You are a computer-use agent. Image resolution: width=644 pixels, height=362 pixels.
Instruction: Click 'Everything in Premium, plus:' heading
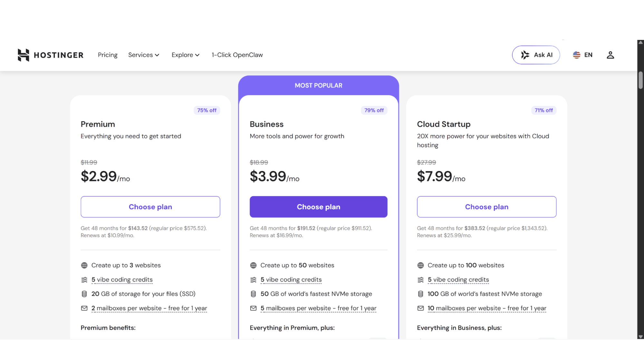click(x=292, y=328)
